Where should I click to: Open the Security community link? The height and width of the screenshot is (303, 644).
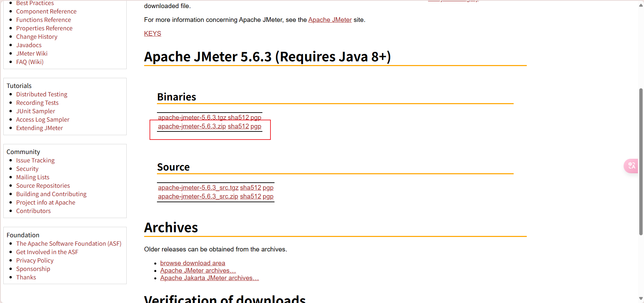tap(27, 169)
